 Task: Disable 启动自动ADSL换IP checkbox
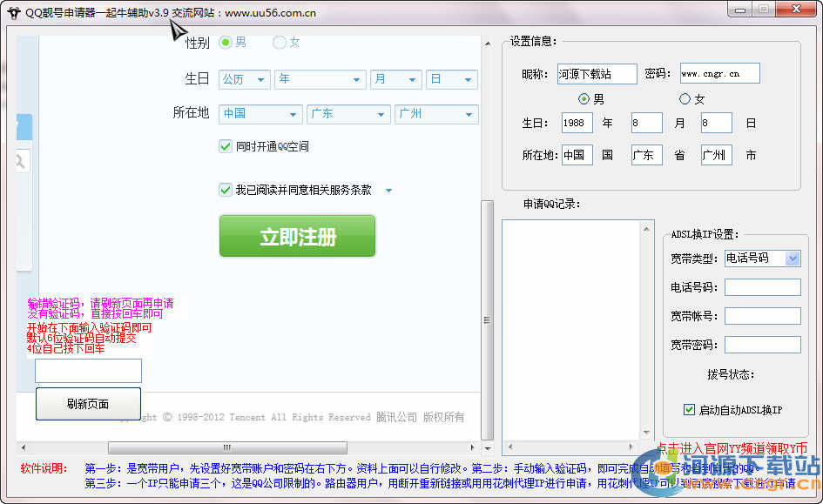(x=689, y=409)
